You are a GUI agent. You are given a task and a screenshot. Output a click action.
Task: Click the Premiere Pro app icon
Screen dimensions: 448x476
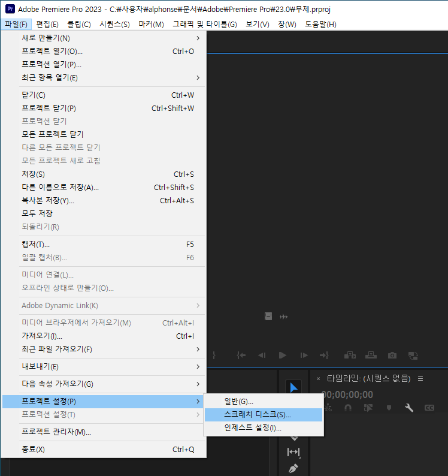coord(10,9)
